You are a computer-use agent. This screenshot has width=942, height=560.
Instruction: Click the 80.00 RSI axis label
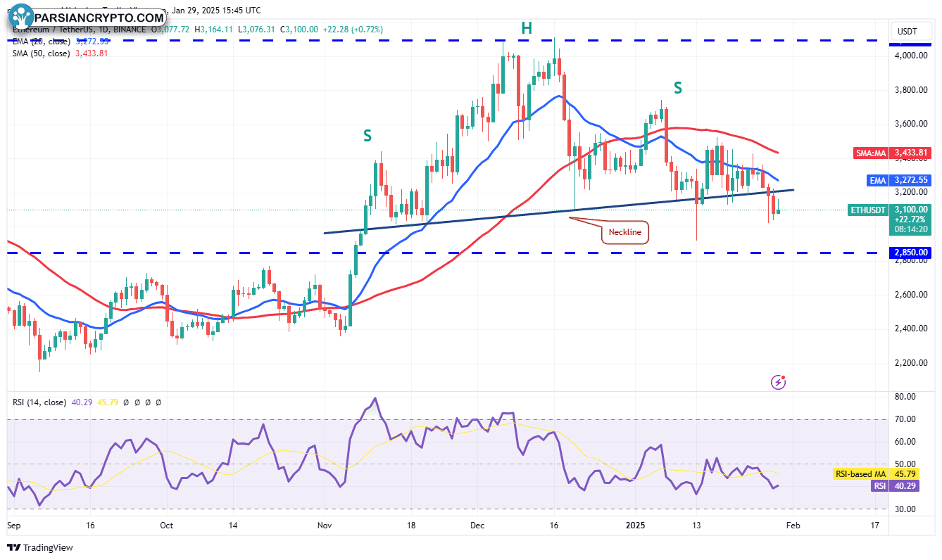(x=905, y=397)
